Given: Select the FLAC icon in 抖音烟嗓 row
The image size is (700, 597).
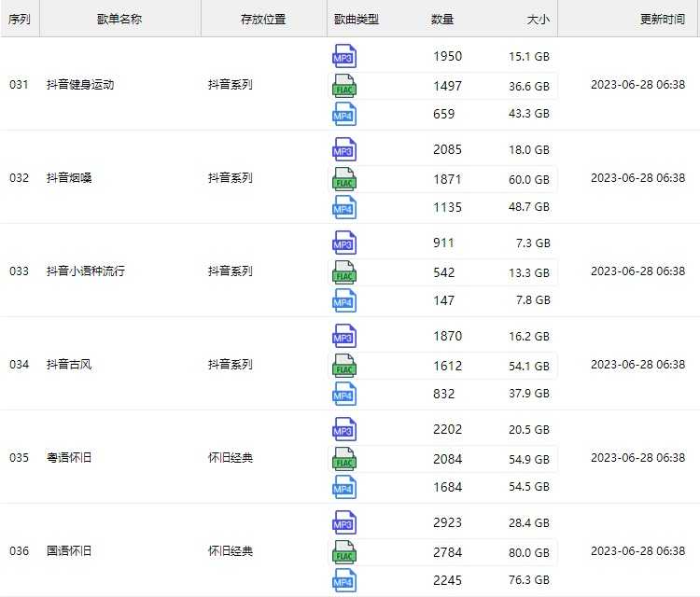Looking at the screenshot, I should pyautogui.click(x=344, y=179).
